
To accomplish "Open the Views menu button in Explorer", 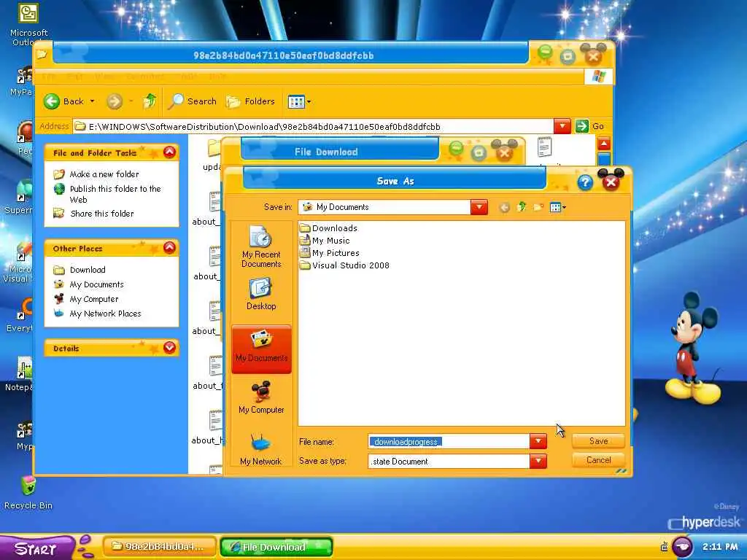I will coord(299,101).
